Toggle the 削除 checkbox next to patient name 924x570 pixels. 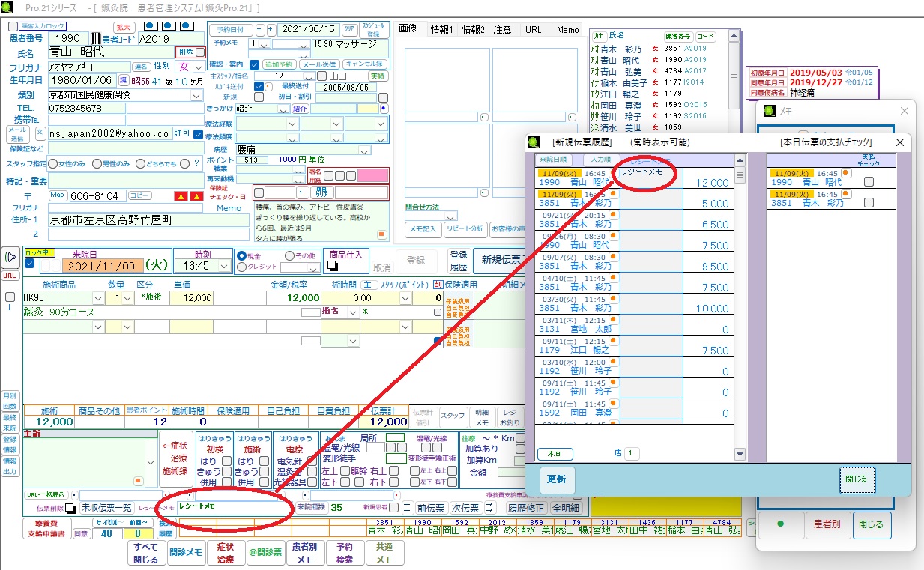point(200,52)
